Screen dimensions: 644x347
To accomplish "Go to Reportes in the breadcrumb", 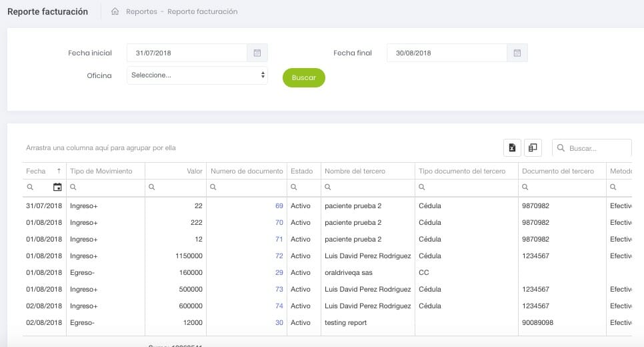I will click(141, 11).
